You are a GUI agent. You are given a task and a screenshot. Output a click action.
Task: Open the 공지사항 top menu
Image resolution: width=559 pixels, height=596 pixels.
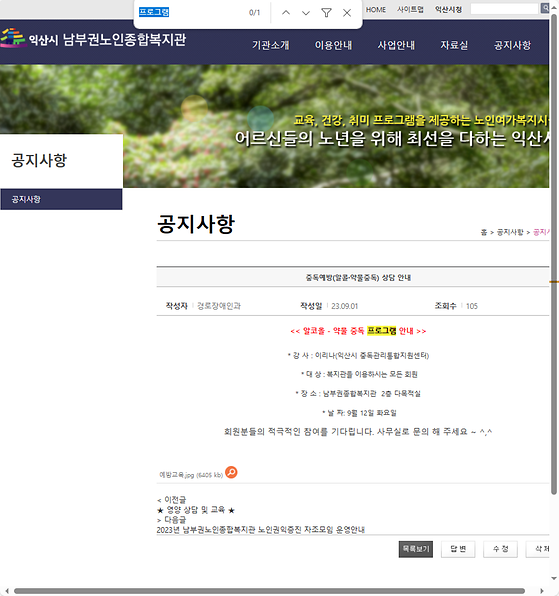pos(512,45)
